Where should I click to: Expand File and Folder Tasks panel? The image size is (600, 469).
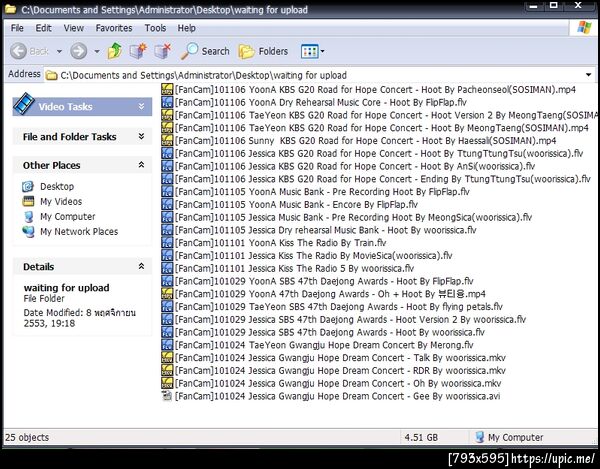point(141,136)
